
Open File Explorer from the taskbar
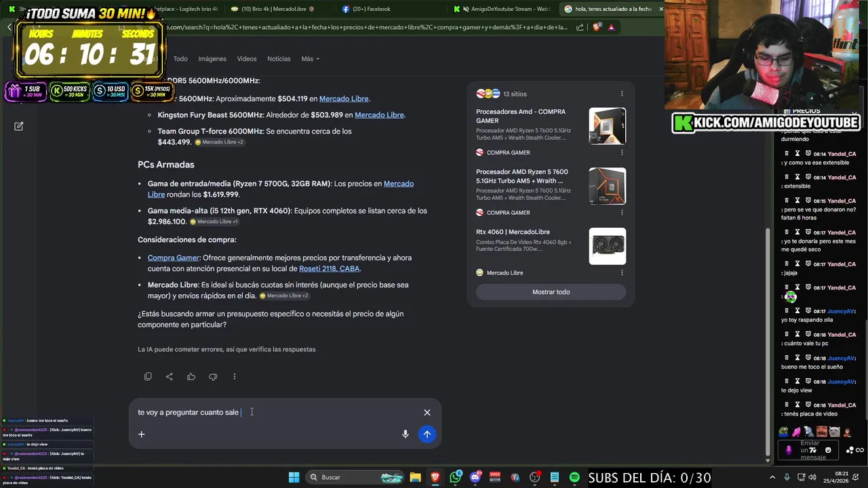[x=416, y=477]
